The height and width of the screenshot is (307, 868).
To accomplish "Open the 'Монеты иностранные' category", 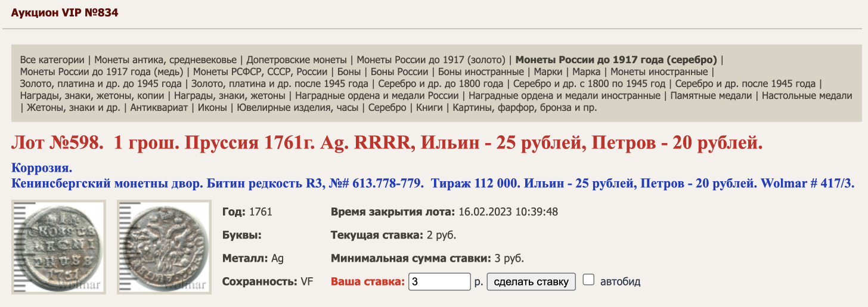I will (659, 72).
